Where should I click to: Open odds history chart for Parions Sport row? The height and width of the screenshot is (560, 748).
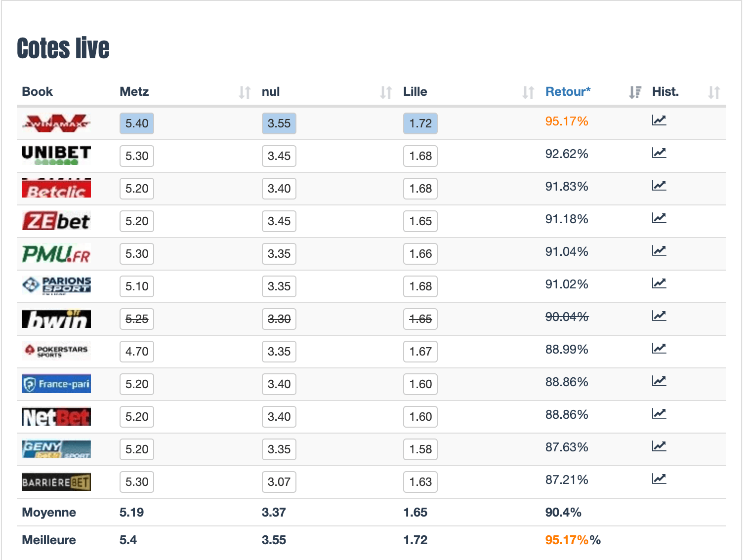point(659,283)
